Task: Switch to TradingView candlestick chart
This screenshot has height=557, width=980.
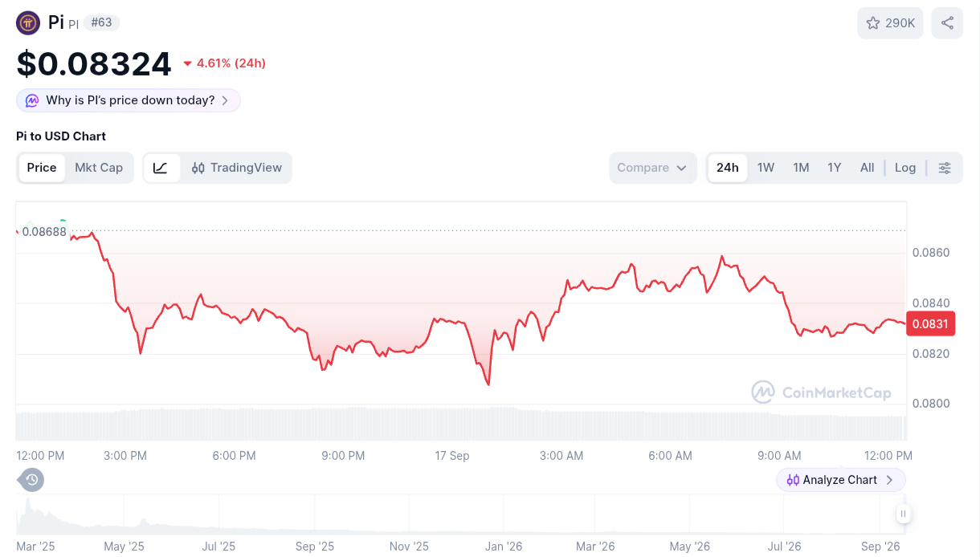Action: tap(236, 168)
